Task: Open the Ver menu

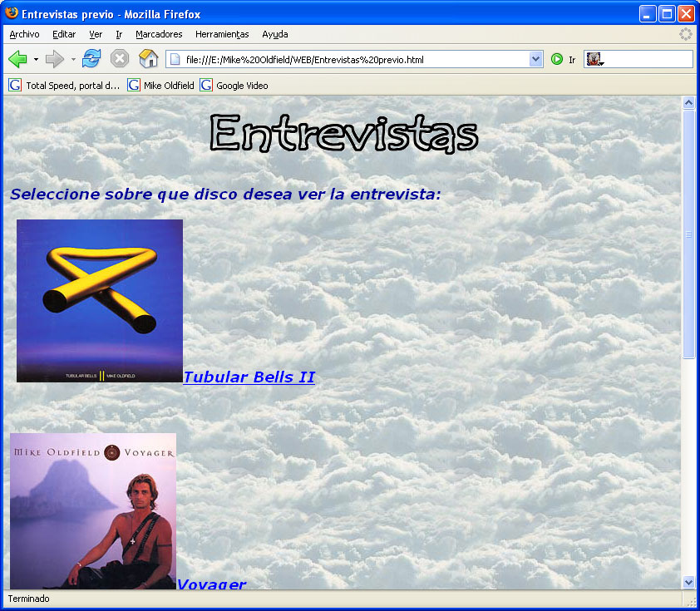Action: coord(96,34)
